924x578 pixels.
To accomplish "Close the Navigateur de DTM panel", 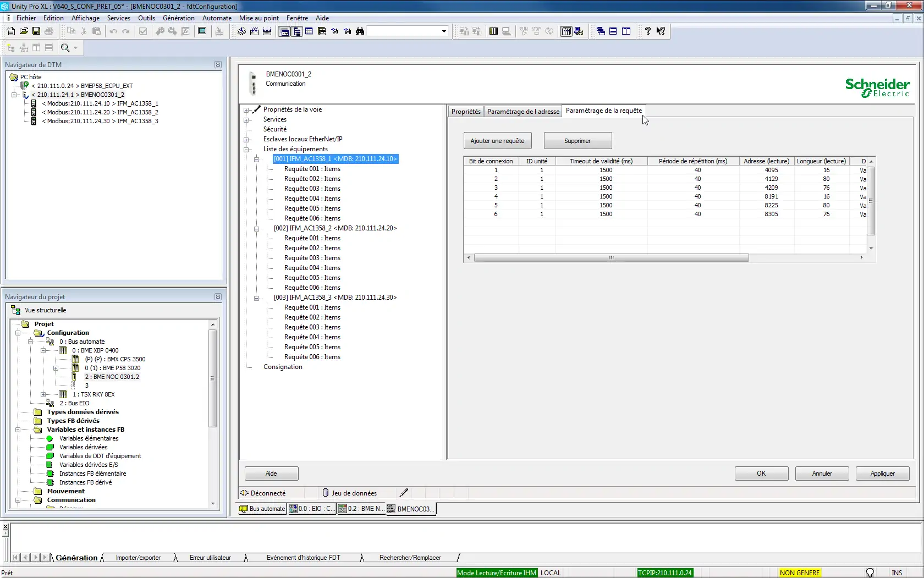I will (x=218, y=65).
